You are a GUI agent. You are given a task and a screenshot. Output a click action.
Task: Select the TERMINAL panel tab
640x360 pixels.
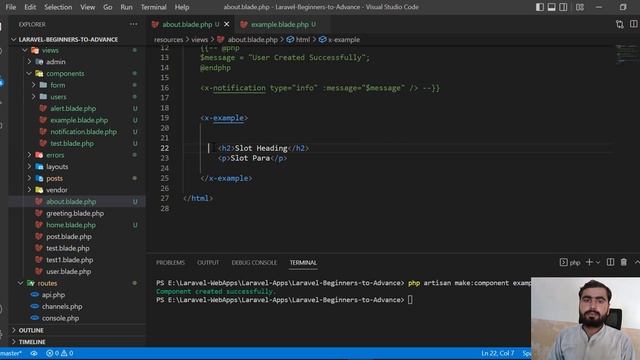[303, 262]
